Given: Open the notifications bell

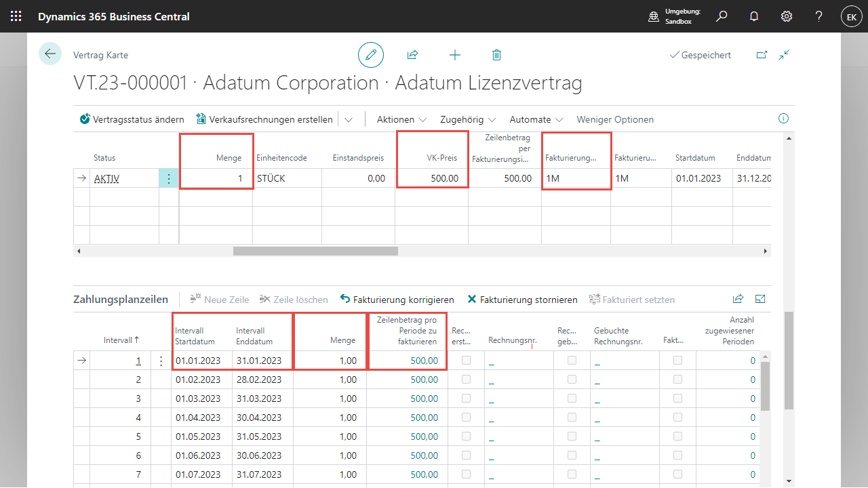Looking at the screenshot, I should tap(754, 16).
